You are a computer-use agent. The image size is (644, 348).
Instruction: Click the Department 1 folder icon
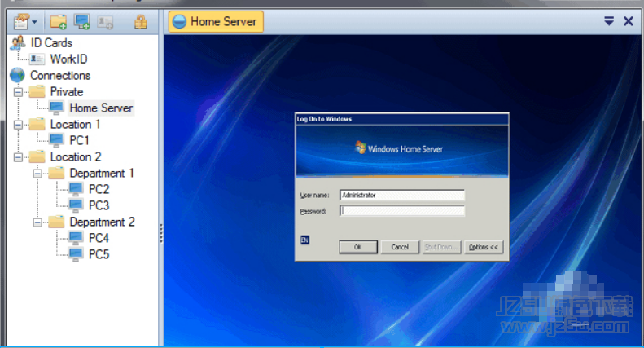point(56,173)
